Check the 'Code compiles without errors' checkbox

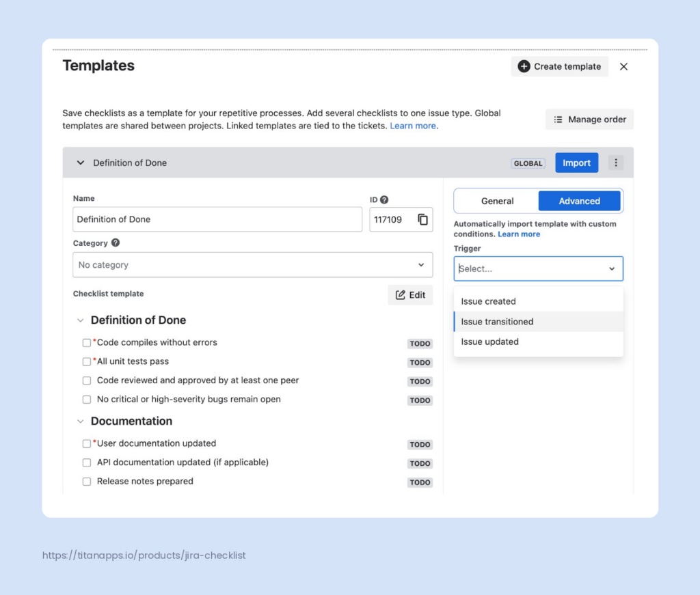pyautogui.click(x=87, y=342)
